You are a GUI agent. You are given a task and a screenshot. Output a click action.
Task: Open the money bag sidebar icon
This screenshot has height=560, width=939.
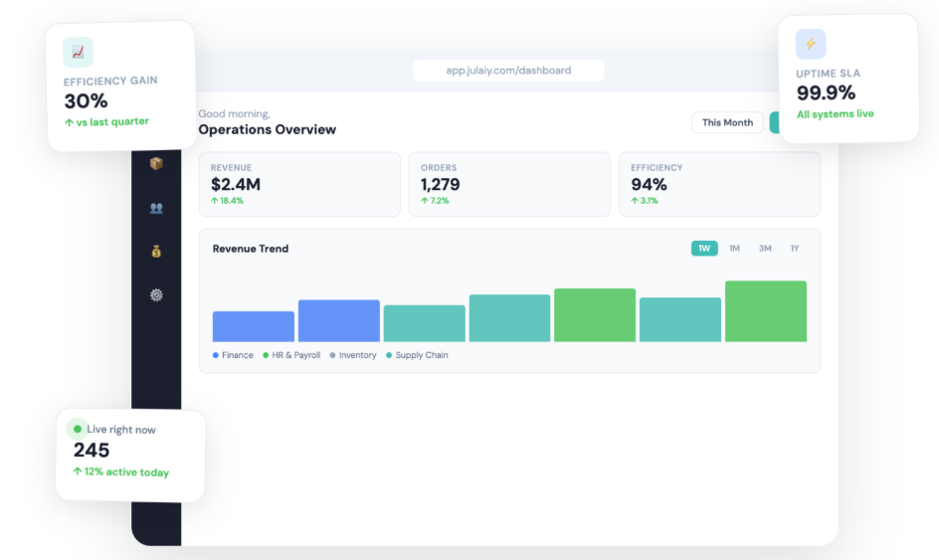tap(156, 252)
